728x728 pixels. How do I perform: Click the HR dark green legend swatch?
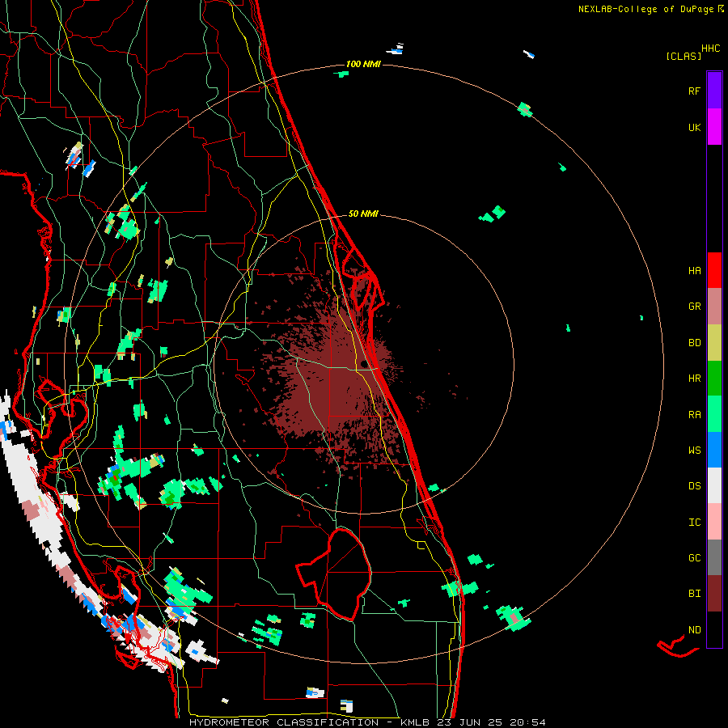[x=714, y=379]
